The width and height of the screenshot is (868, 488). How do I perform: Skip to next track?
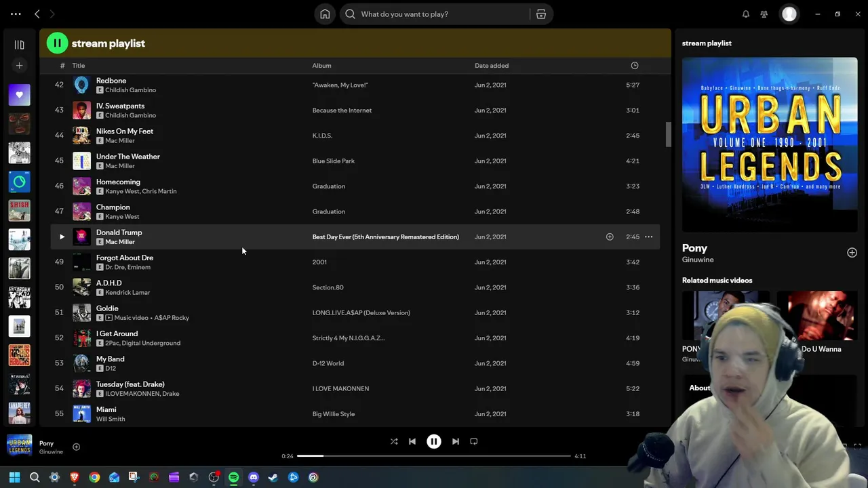tap(456, 442)
